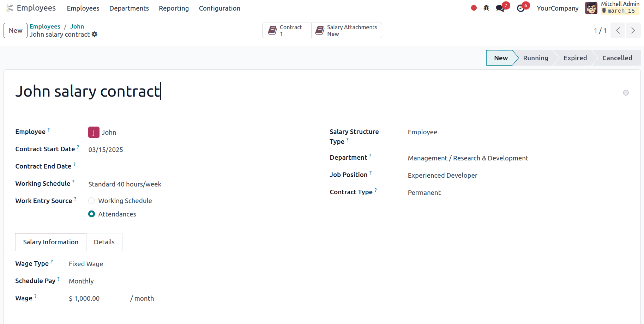The image size is (644, 324).
Task: Click Wage Type help question mark
Action: [x=52, y=262]
